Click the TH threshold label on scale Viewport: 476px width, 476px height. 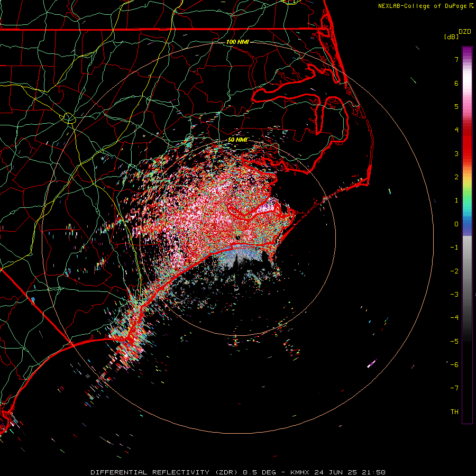pos(454,411)
